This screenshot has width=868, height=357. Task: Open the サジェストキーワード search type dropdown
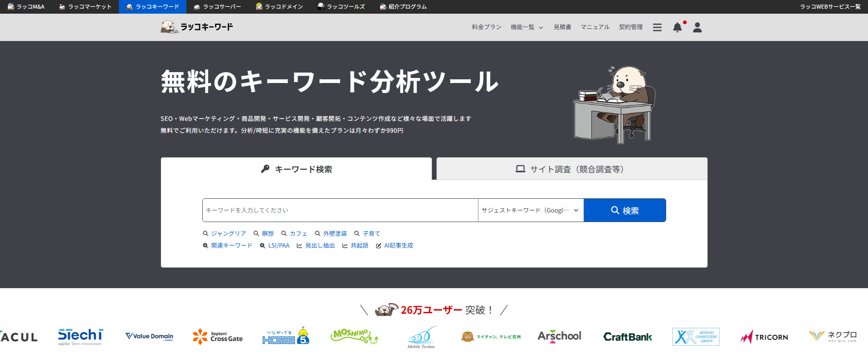[x=531, y=210]
